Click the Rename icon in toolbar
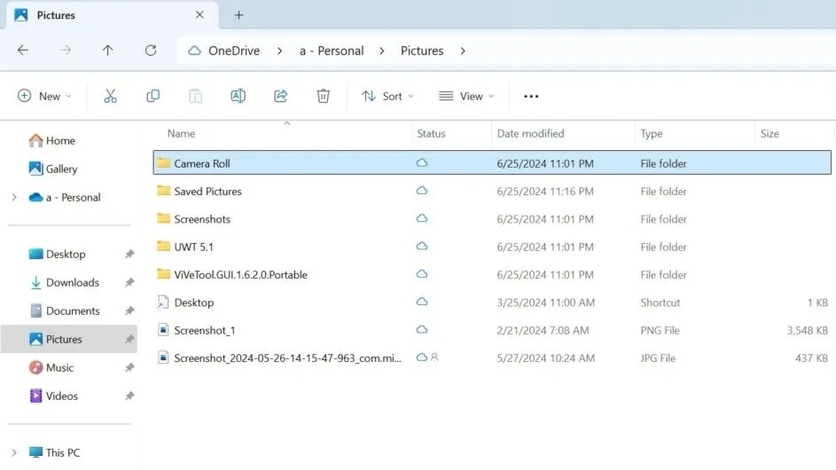 tap(238, 96)
